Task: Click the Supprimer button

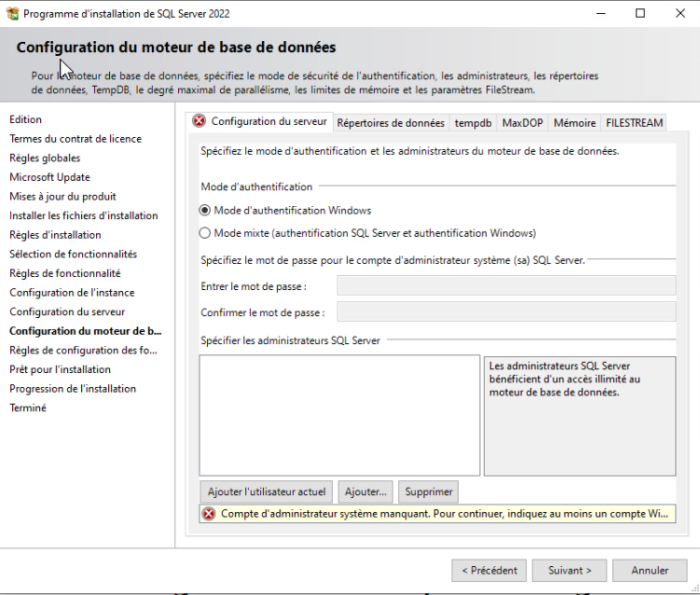Action: pos(429,491)
